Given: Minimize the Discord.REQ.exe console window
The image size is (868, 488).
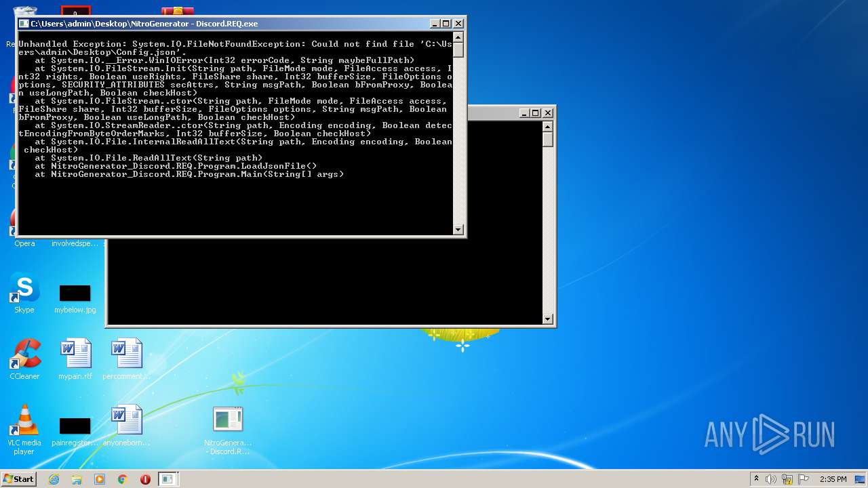Looking at the screenshot, I should point(435,24).
